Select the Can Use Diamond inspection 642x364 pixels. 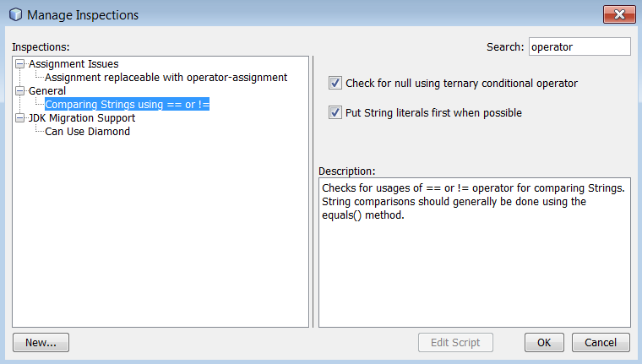[87, 132]
